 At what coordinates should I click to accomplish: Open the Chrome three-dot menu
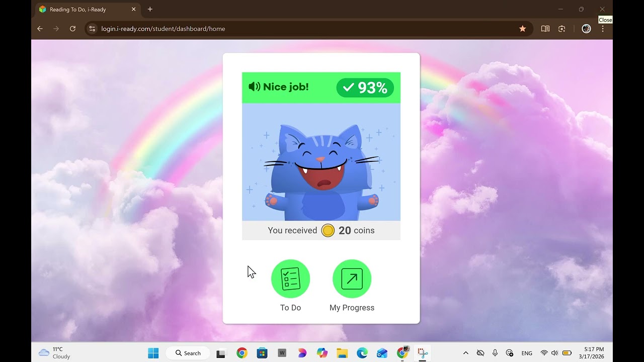pyautogui.click(x=603, y=29)
